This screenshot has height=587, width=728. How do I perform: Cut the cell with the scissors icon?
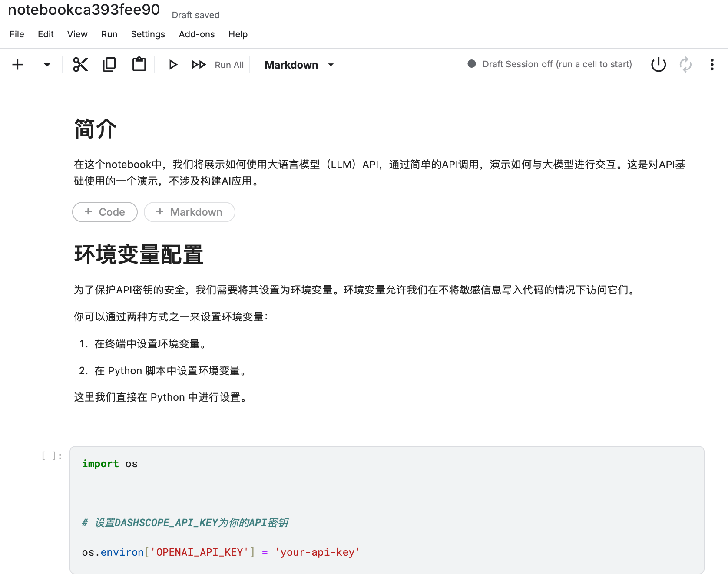pyautogui.click(x=80, y=65)
